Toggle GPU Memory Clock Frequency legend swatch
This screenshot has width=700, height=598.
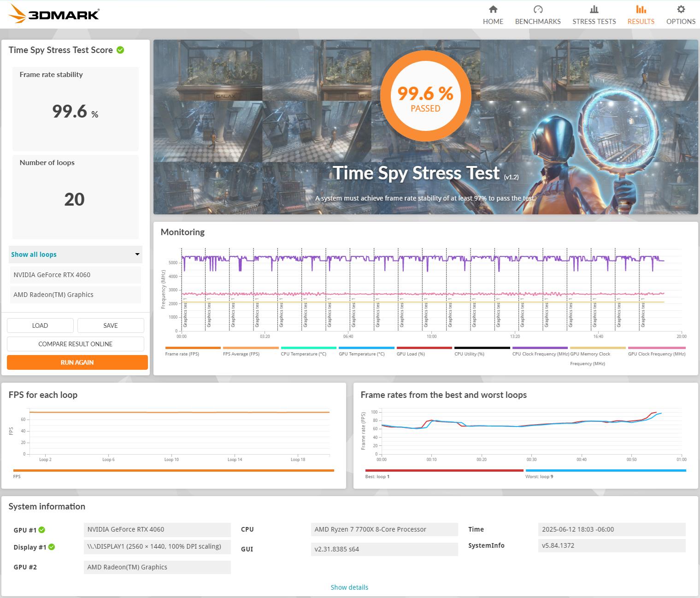coord(598,348)
